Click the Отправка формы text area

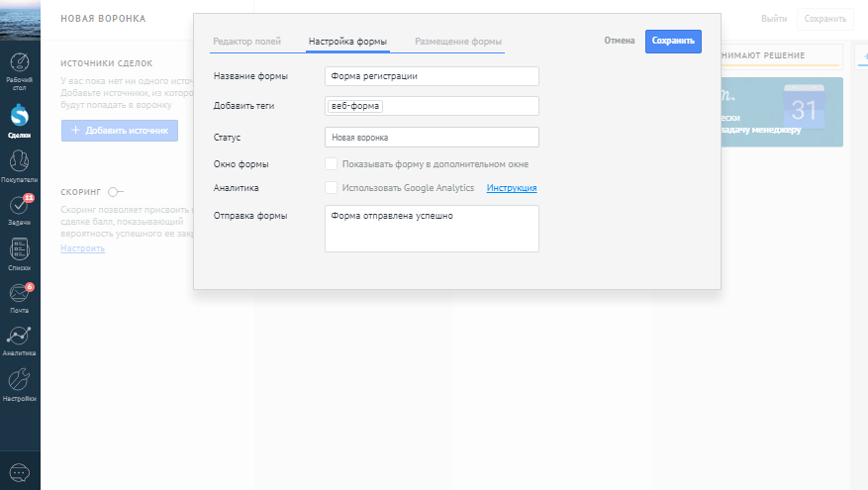point(432,229)
